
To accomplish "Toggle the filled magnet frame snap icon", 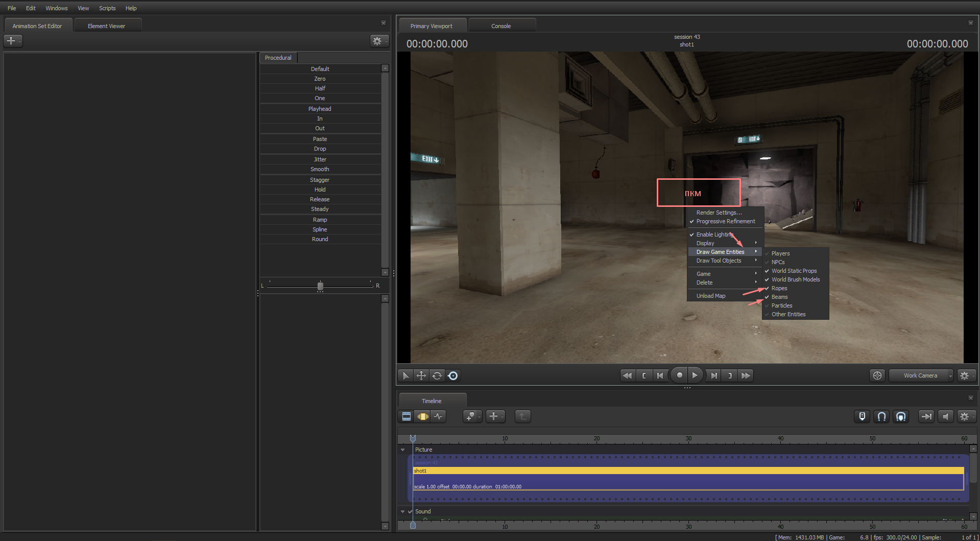I will (x=901, y=416).
